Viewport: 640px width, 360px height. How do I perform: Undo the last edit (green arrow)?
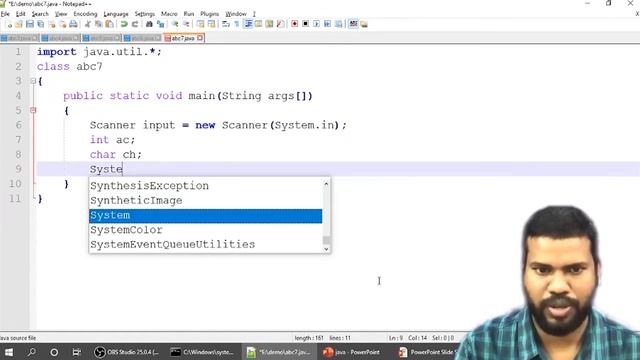pos(124,24)
